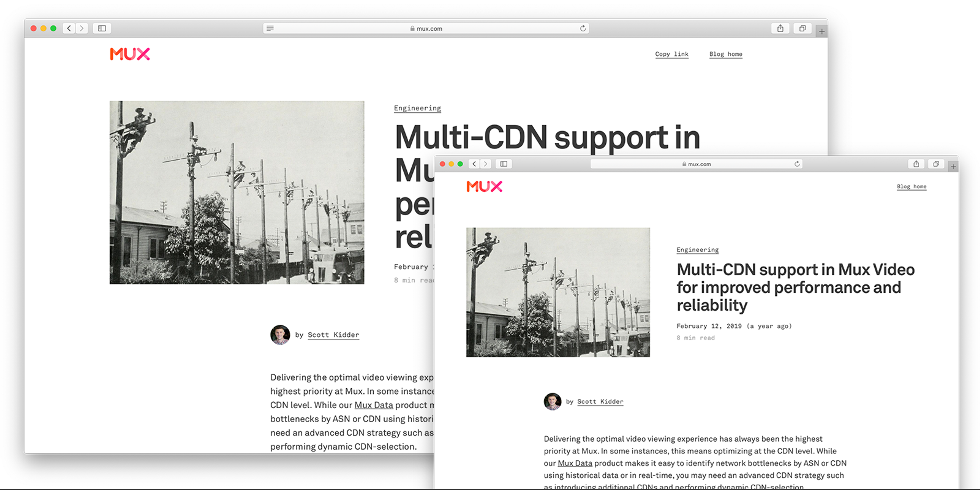Reload page in the front Safari window
Viewport: 980px width, 490px height.
797,164
